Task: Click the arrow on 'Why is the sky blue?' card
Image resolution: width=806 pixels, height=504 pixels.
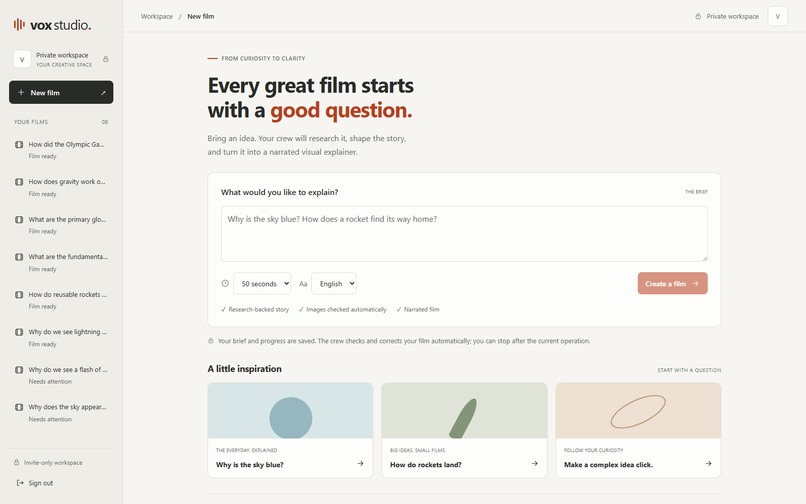Action: pos(360,463)
